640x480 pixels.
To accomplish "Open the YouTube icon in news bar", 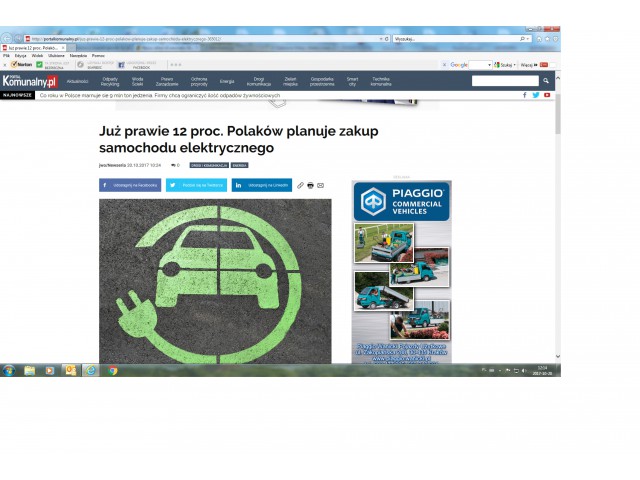I will 547,95.
